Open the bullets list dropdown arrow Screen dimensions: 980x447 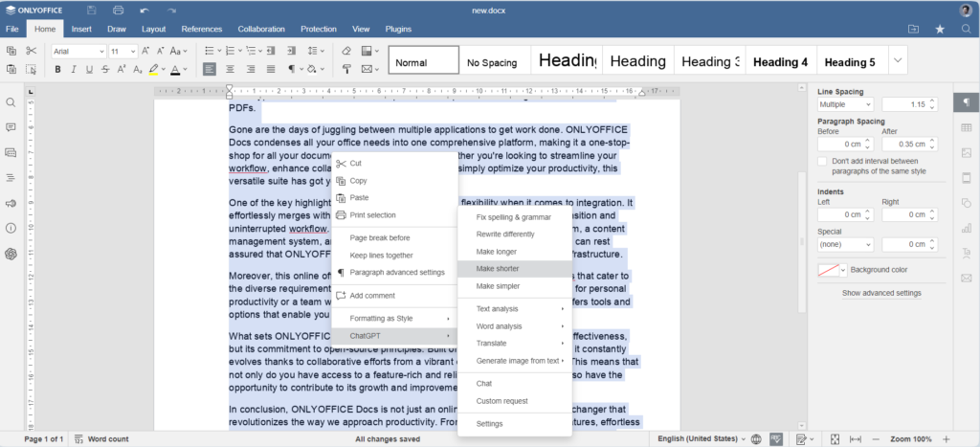219,52
